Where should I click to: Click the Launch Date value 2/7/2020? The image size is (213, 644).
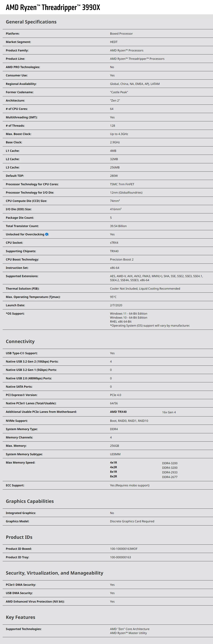click(x=116, y=305)
